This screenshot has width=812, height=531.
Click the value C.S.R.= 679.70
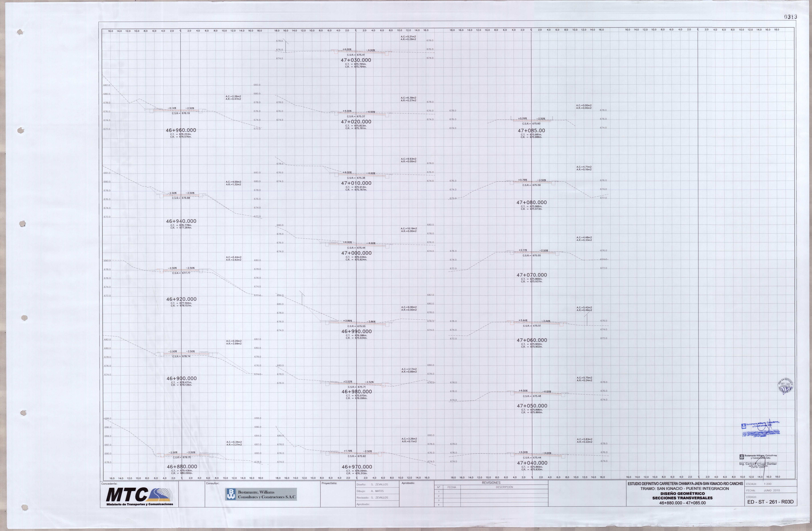coord(182,458)
